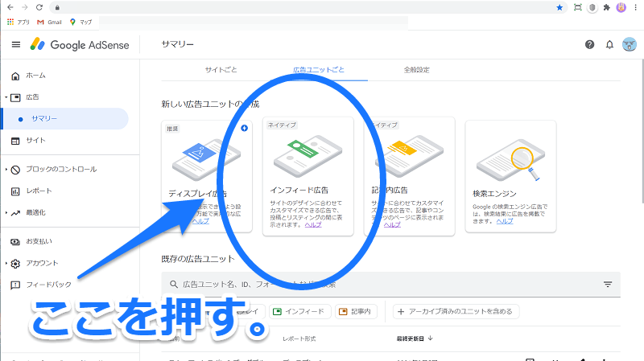
Task: Toggle the インフィード filter chip
Action: (299, 311)
